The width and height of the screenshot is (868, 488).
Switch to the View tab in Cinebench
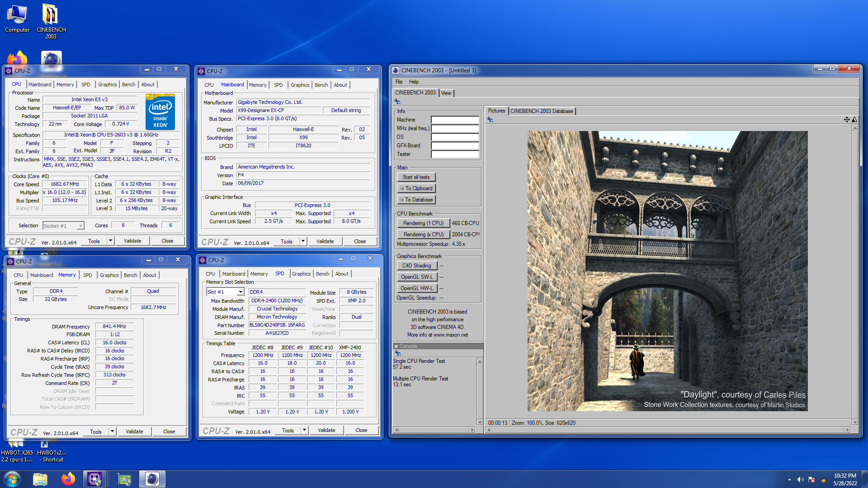[446, 93]
